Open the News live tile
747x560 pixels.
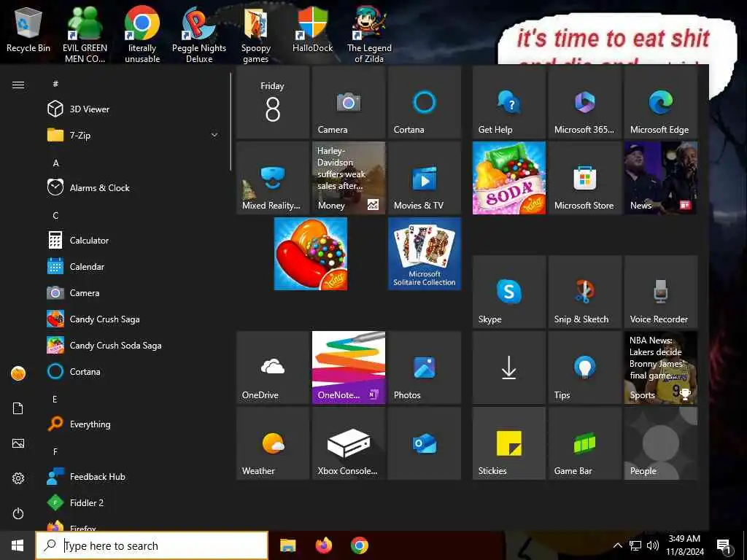point(660,178)
